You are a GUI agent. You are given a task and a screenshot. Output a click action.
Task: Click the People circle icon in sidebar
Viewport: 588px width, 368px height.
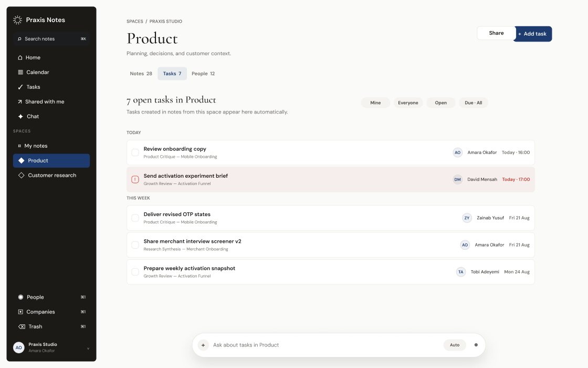[x=20, y=297]
